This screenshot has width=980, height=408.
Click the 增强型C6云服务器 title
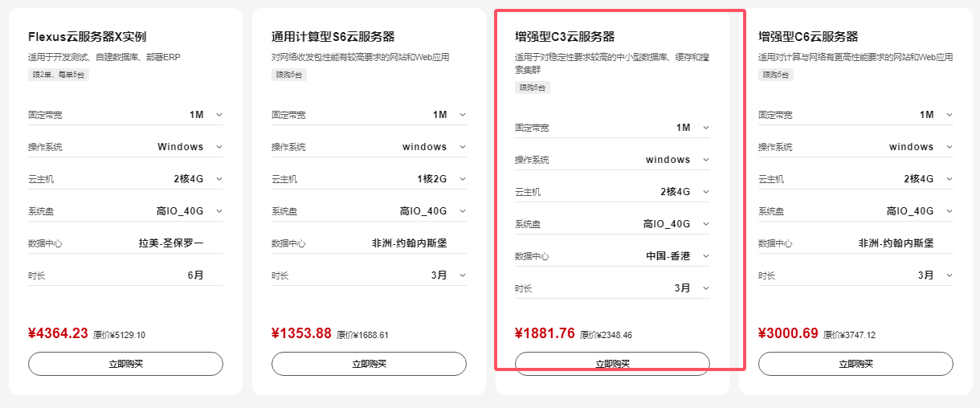coord(808,37)
